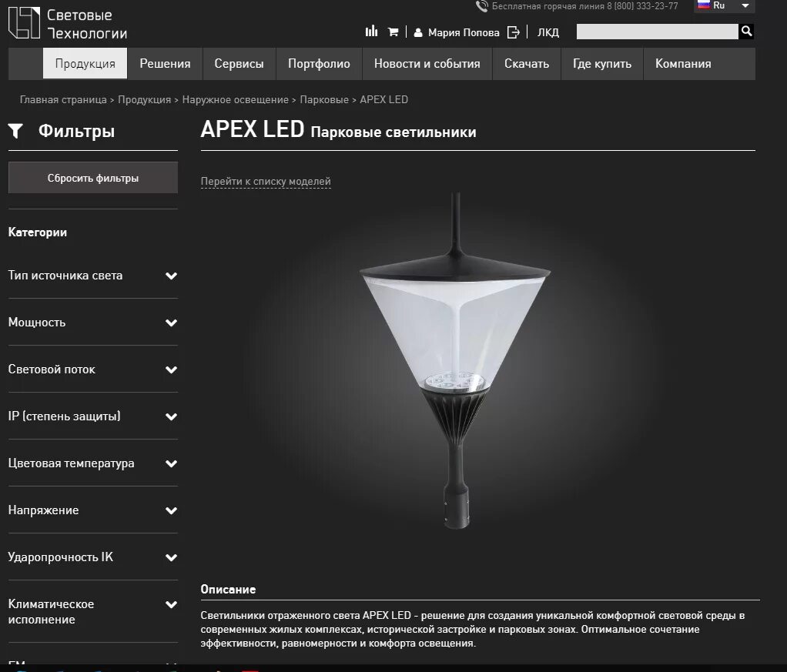Click the logout icon next to Мария Попова

point(514,32)
